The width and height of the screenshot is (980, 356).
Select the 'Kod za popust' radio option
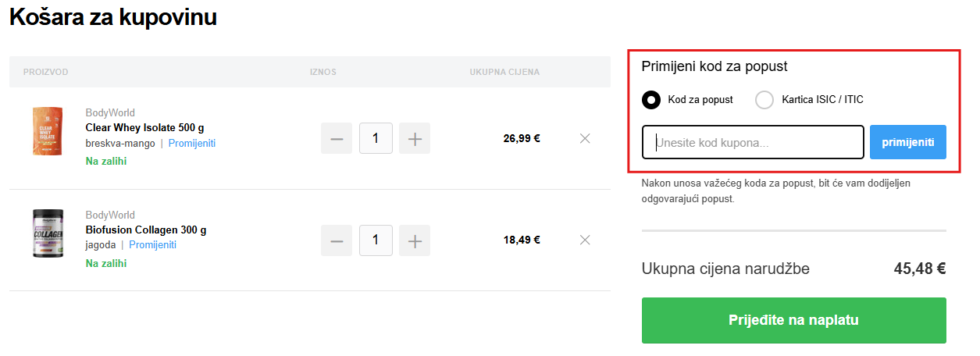[x=651, y=100]
